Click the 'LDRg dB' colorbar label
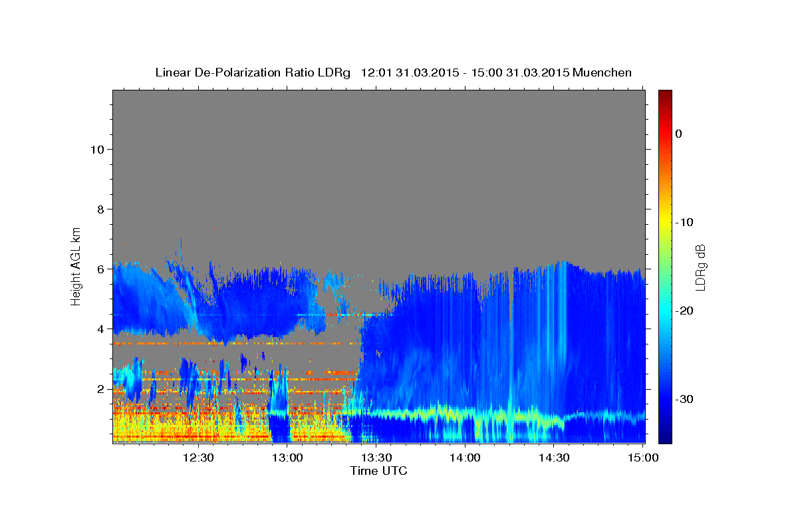798x532 pixels. (700, 267)
